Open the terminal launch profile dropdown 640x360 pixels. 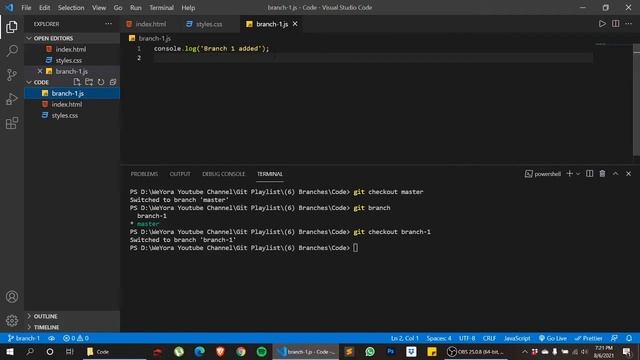pyautogui.click(x=578, y=174)
